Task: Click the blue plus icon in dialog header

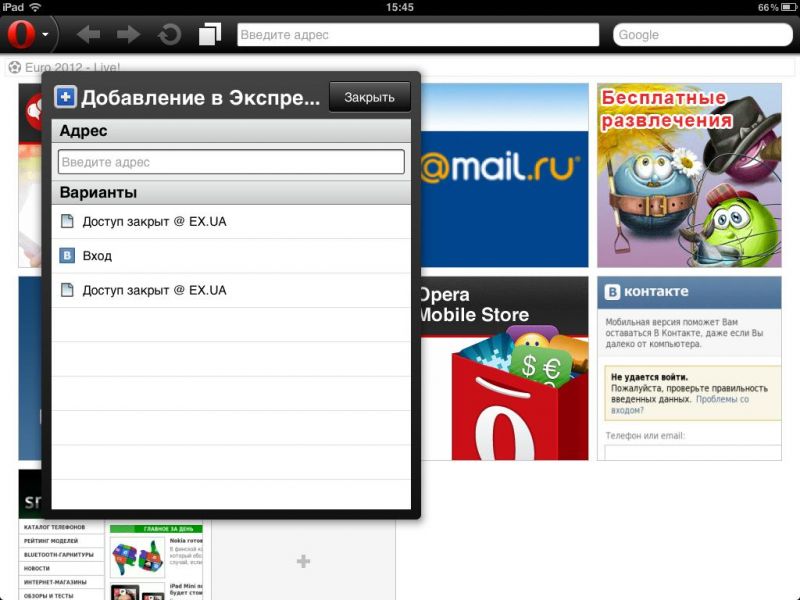Action: click(66, 97)
